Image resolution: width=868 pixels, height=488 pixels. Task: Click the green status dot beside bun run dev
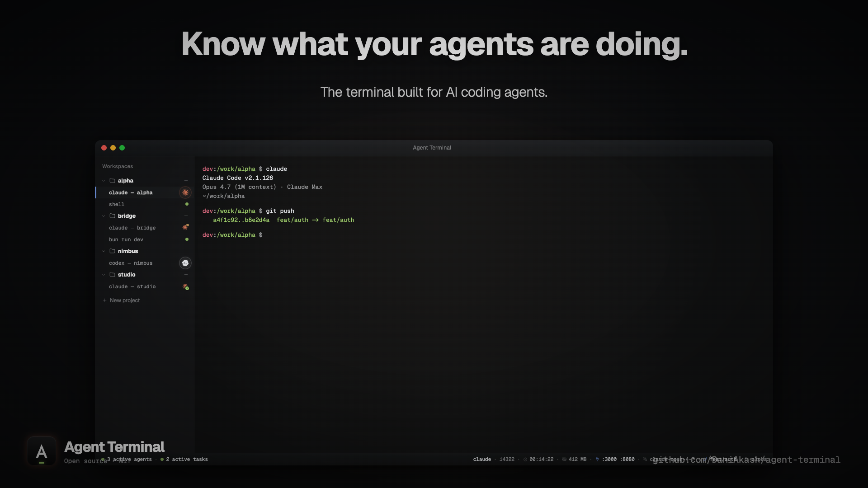coord(187,239)
